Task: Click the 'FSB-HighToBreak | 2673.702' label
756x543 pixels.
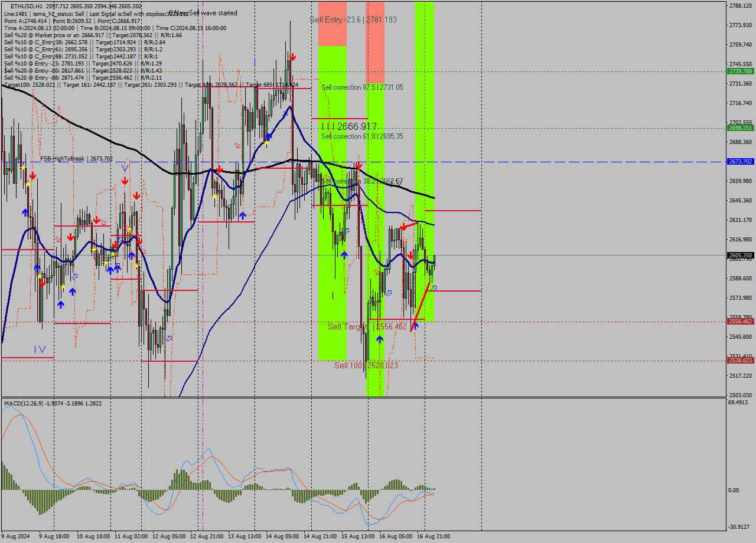Action: point(76,158)
